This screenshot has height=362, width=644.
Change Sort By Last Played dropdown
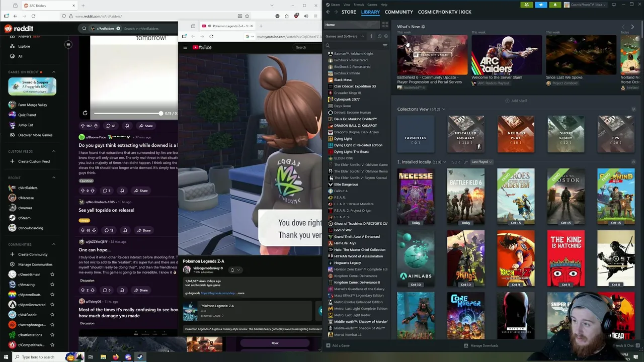pos(481,162)
